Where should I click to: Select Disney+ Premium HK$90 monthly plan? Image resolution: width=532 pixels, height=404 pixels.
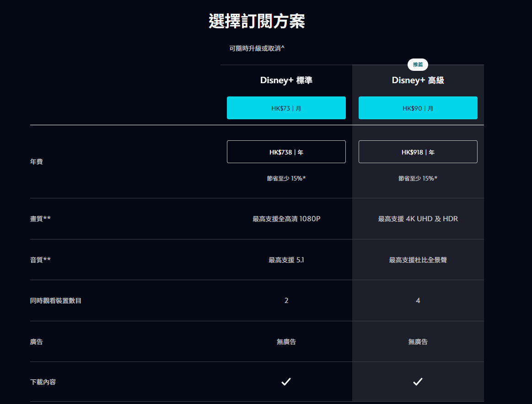point(418,108)
